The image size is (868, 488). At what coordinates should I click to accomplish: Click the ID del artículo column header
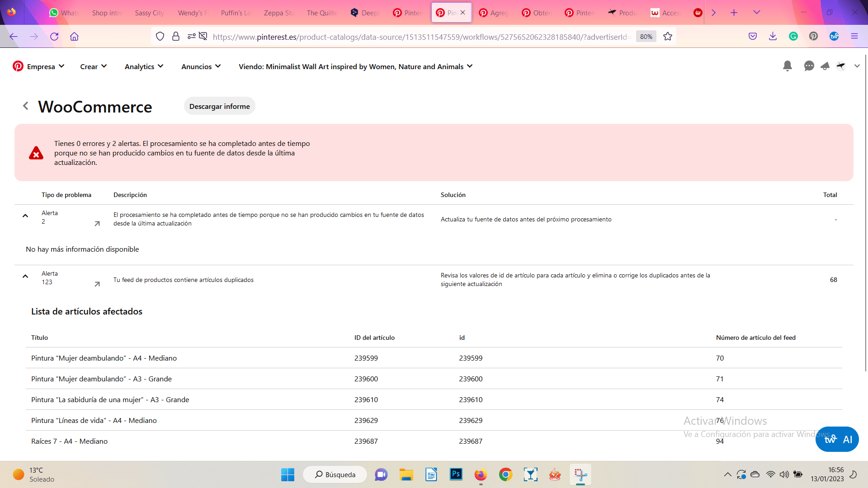click(x=374, y=338)
